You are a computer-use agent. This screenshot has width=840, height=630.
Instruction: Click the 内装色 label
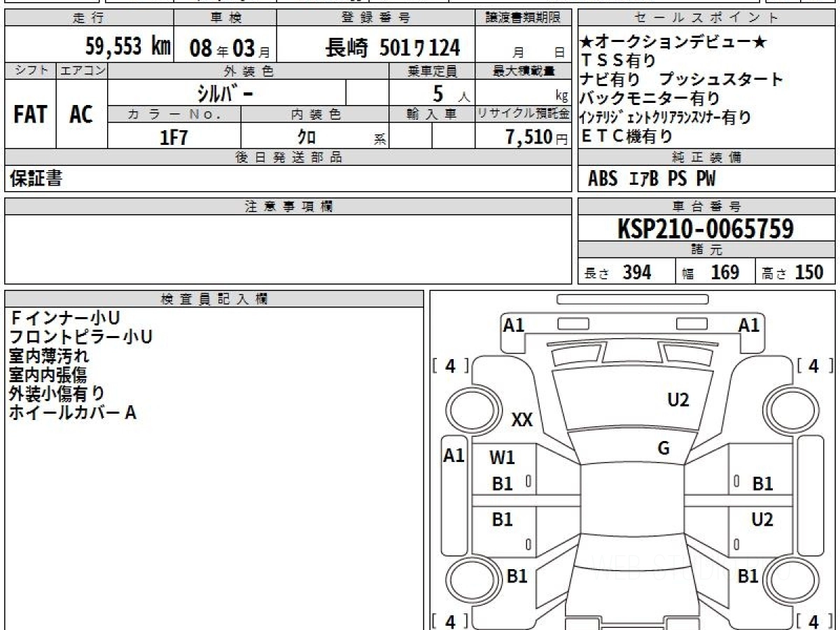coord(314,114)
